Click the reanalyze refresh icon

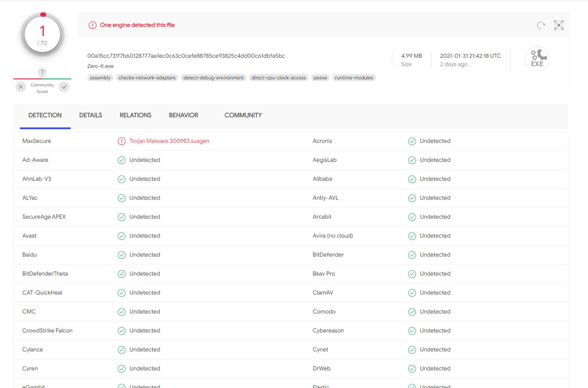pyautogui.click(x=541, y=25)
